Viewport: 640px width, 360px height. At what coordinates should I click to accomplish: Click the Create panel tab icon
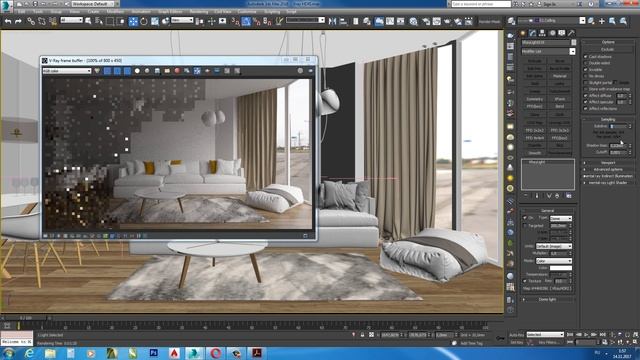pyautogui.click(x=523, y=33)
